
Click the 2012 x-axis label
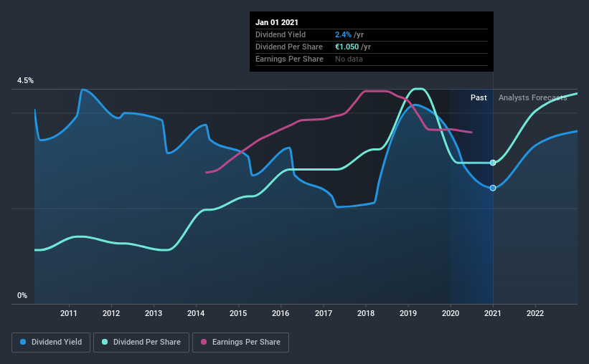pyautogui.click(x=111, y=313)
